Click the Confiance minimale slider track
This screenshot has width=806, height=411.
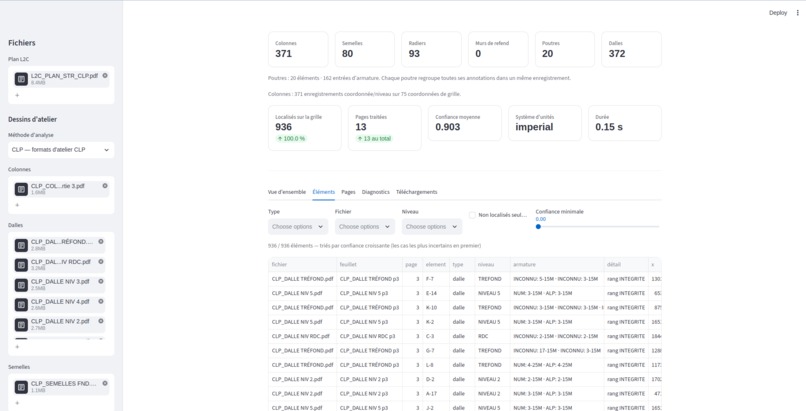click(598, 227)
